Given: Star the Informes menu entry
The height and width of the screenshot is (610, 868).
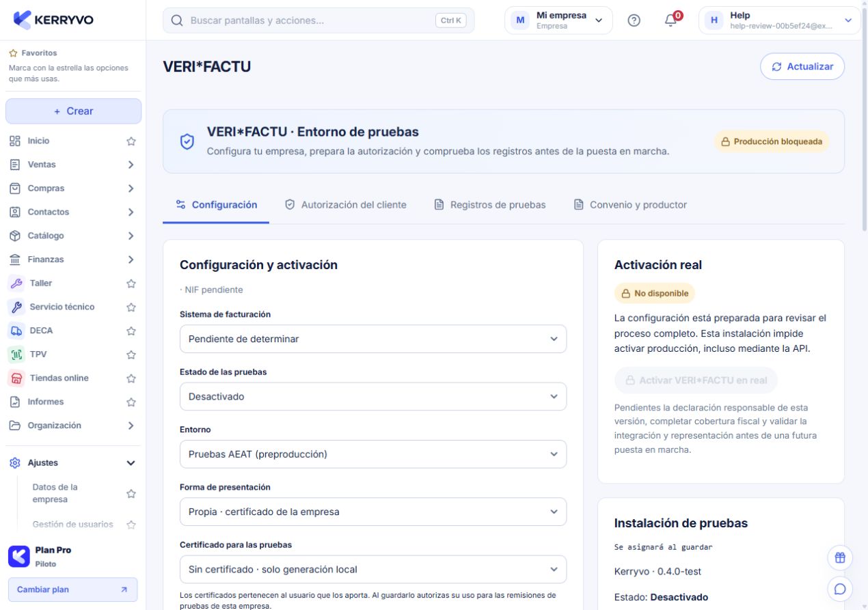Looking at the screenshot, I should point(131,402).
